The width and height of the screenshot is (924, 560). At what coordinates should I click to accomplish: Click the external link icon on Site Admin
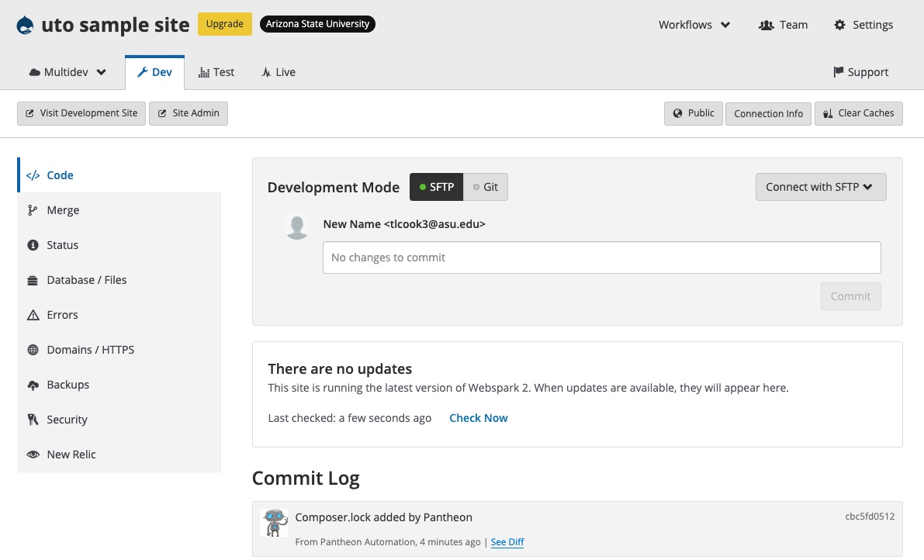click(x=162, y=113)
